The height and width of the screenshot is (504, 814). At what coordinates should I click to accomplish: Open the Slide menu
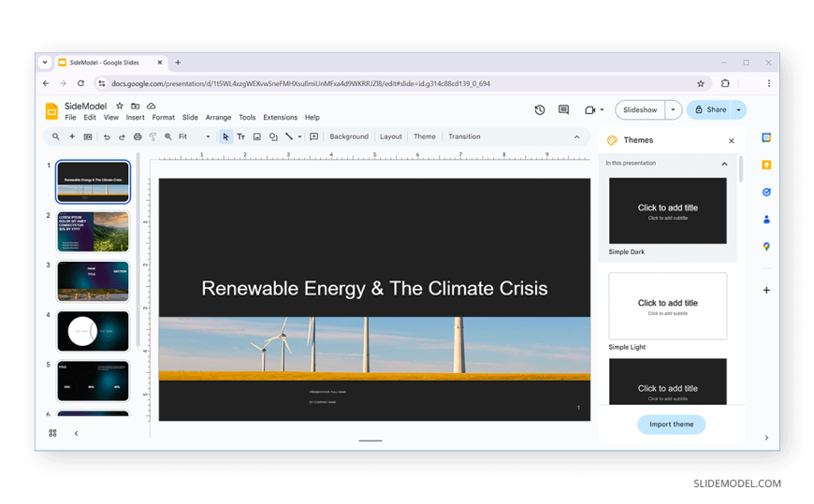coord(190,117)
